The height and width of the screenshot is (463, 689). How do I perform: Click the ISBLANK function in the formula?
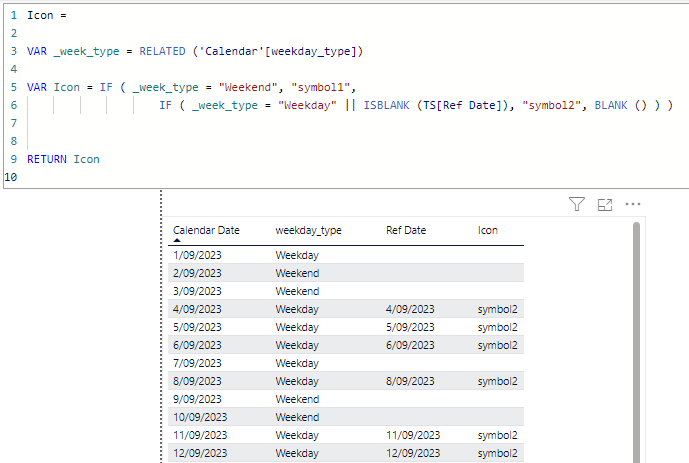click(386, 105)
